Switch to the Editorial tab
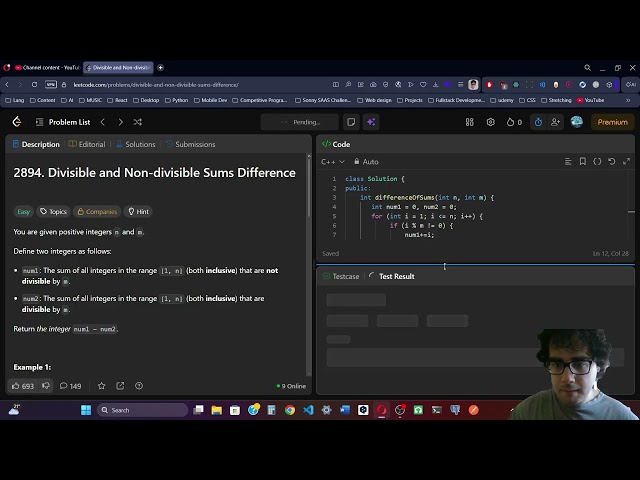The height and width of the screenshot is (480, 640). click(x=87, y=144)
